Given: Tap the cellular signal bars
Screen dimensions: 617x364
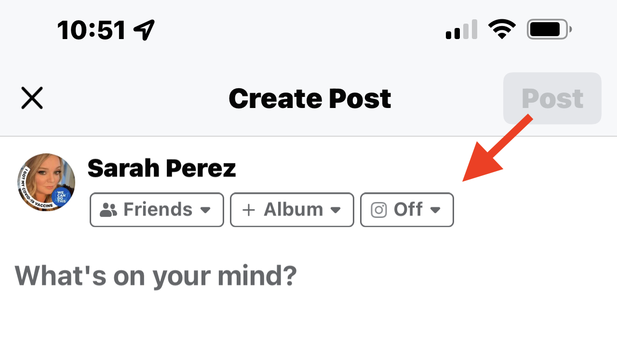Looking at the screenshot, I should tap(461, 30).
